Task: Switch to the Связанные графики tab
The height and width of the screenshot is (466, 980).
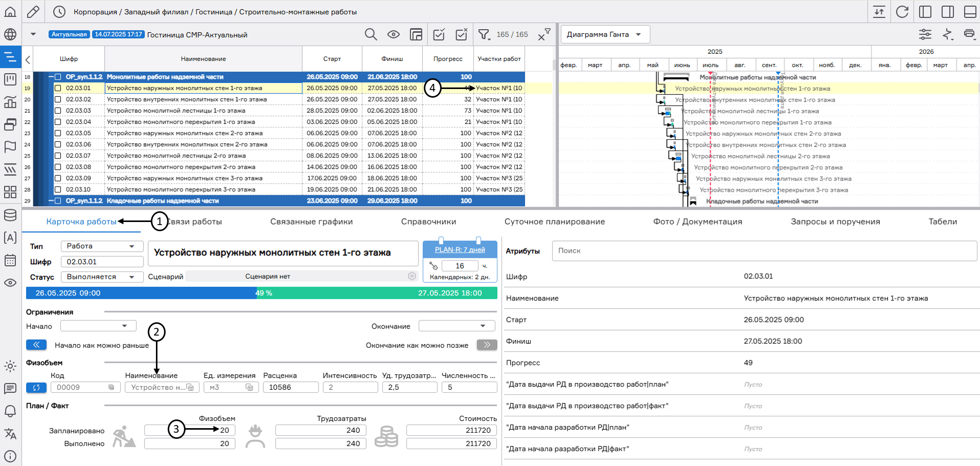Action: 311,221
